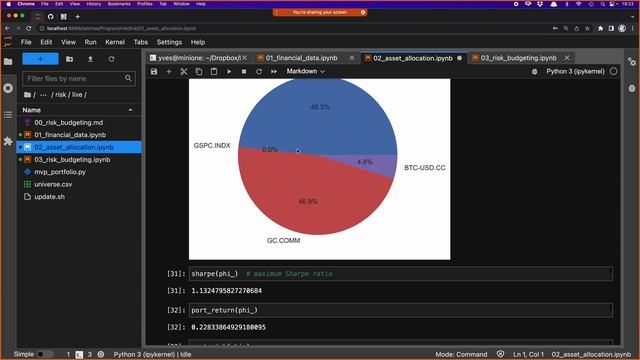Viewport: 640px width, 360px height.
Task: Refresh the file browser list
Action: pyautogui.click(x=111, y=59)
